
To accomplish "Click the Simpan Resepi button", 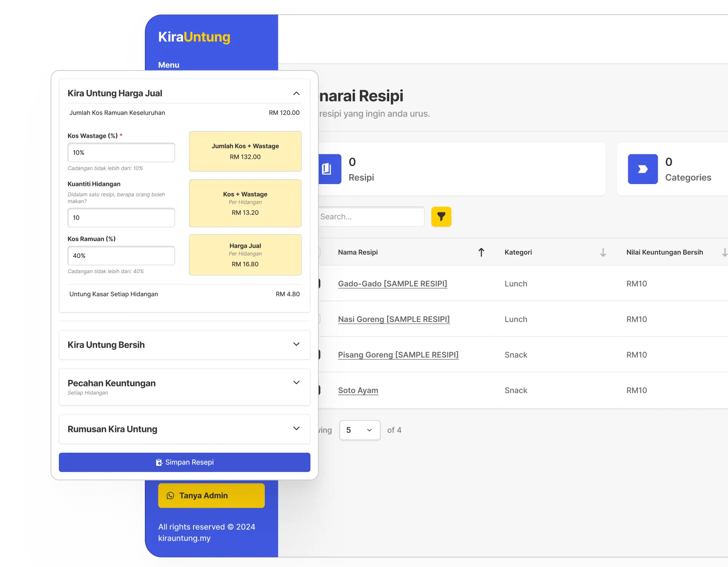I will tap(184, 462).
